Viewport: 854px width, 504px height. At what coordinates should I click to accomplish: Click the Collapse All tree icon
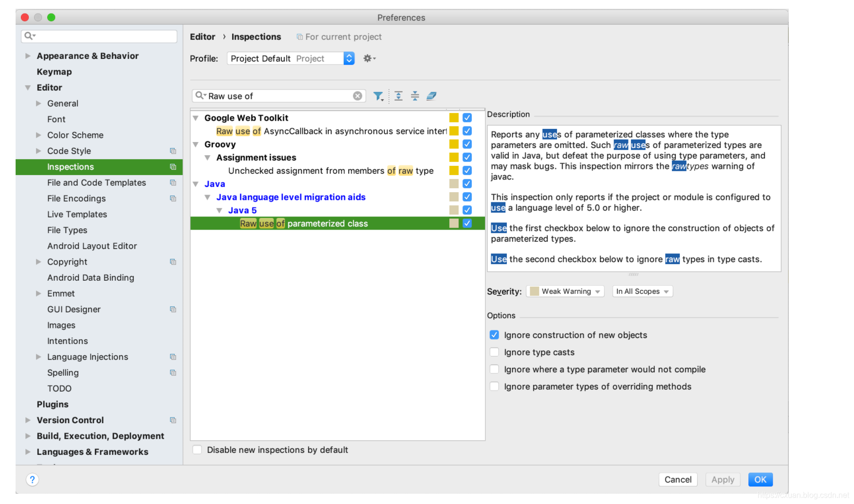(415, 96)
